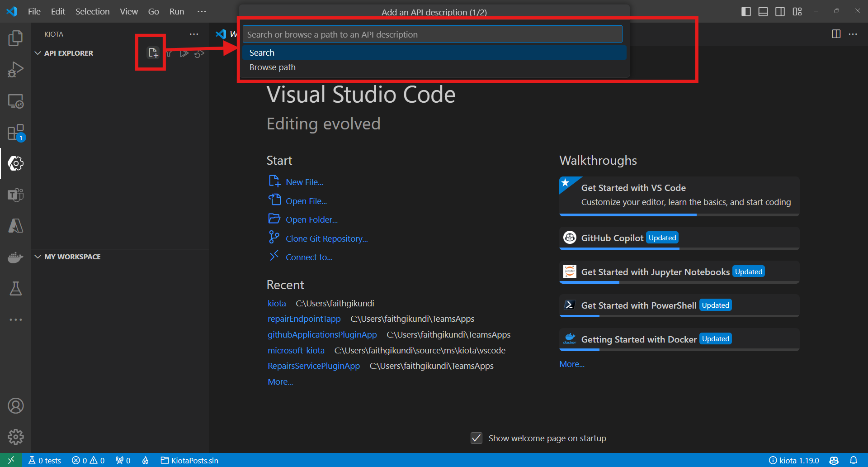Open the Go menu
Screen dimensions: 868x467
click(154, 11)
